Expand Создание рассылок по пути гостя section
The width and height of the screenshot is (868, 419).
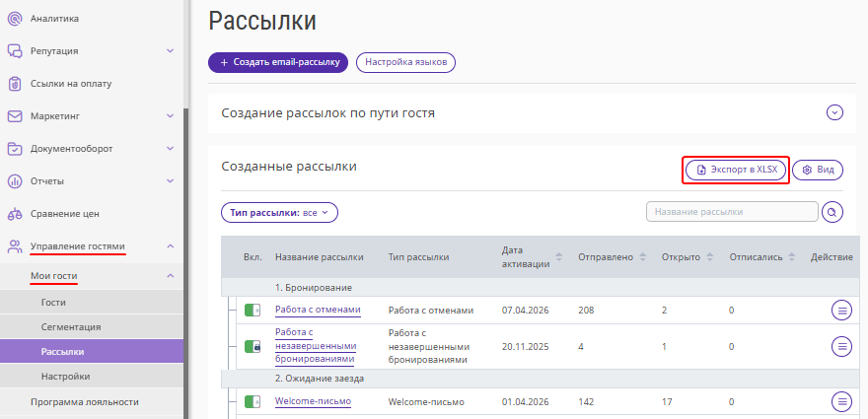(x=834, y=112)
